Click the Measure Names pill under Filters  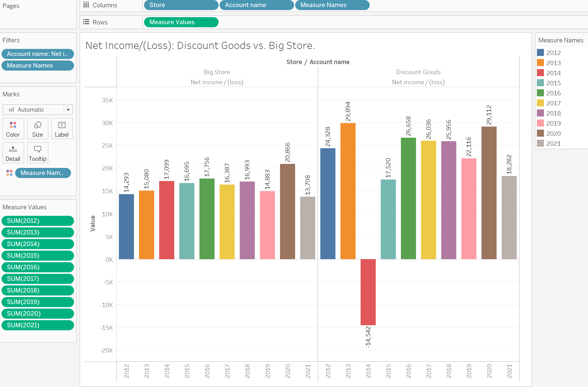[37, 65]
